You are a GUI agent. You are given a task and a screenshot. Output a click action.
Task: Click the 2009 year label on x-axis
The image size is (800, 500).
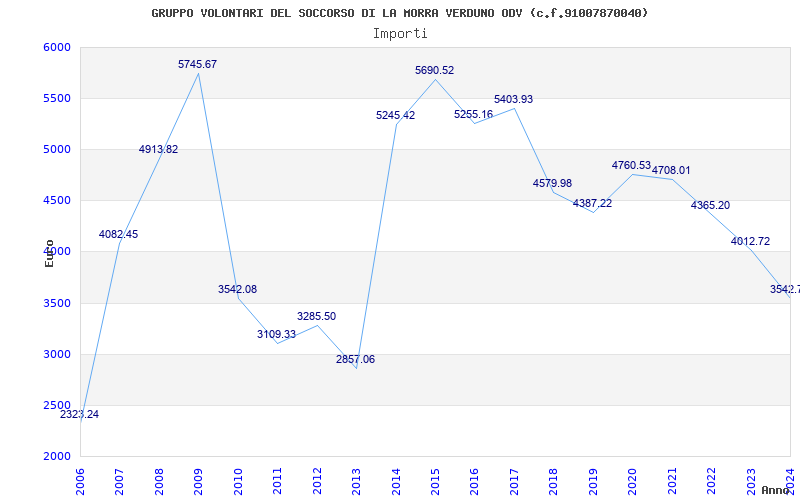(x=198, y=481)
